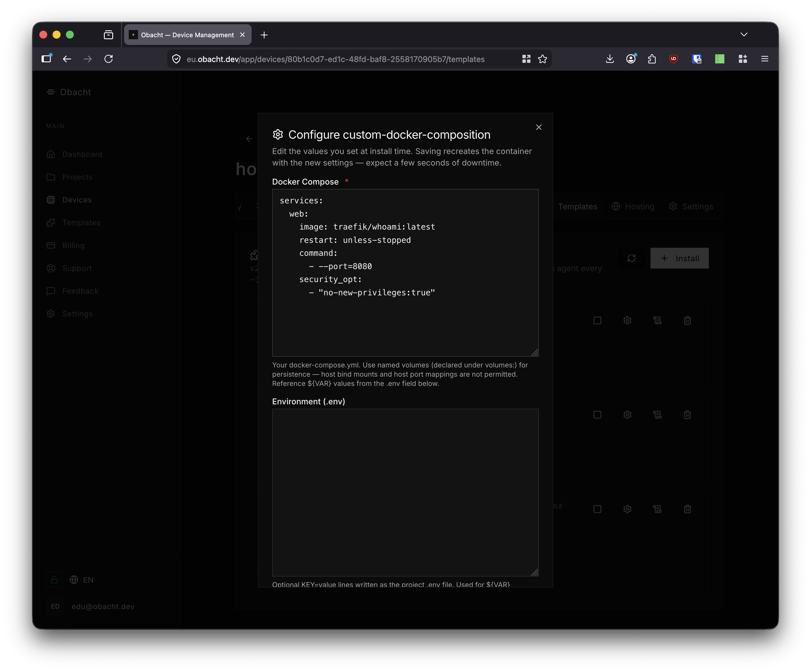The height and width of the screenshot is (672, 811).
Task: Switch to the device Settings tab
Action: (691, 207)
